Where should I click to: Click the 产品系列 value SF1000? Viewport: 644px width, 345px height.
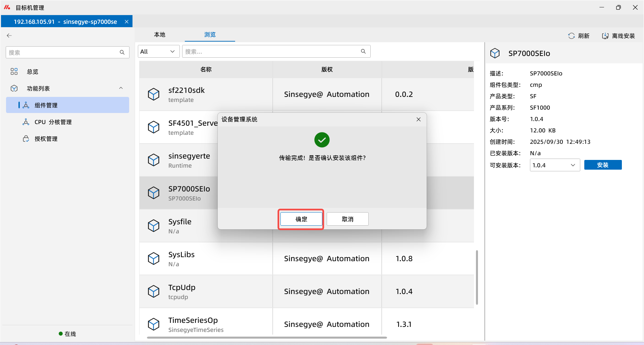[540, 108]
